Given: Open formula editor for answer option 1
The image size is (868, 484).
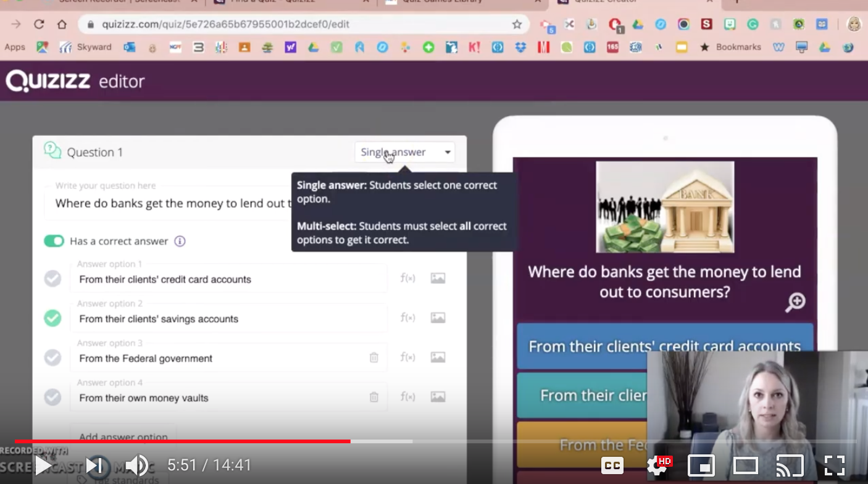Looking at the screenshot, I should pos(407,278).
